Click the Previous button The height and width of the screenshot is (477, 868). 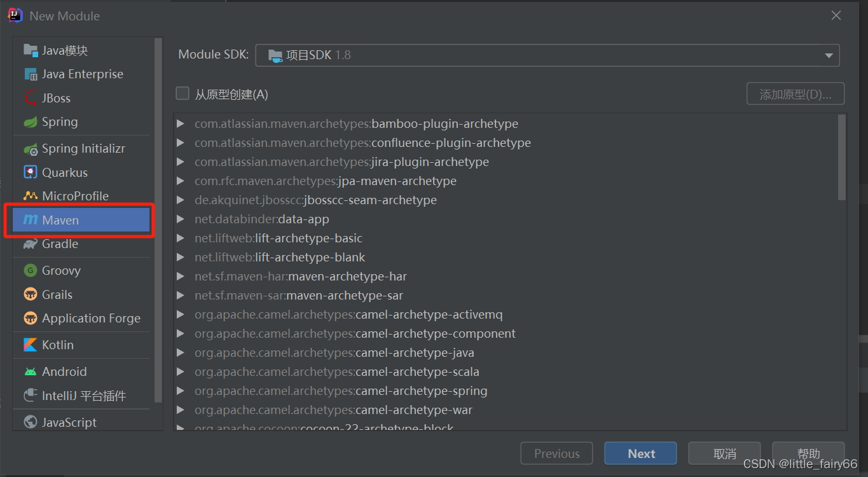pos(556,453)
